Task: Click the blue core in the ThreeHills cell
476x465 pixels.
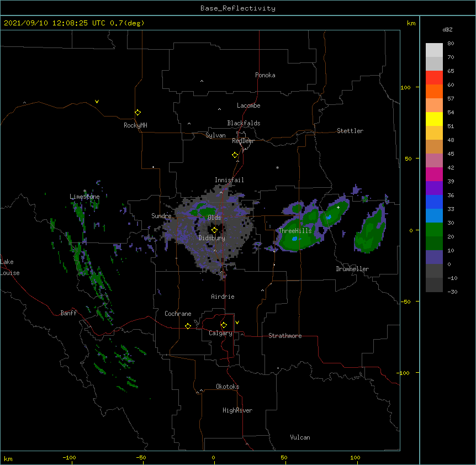Action: tap(294, 239)
